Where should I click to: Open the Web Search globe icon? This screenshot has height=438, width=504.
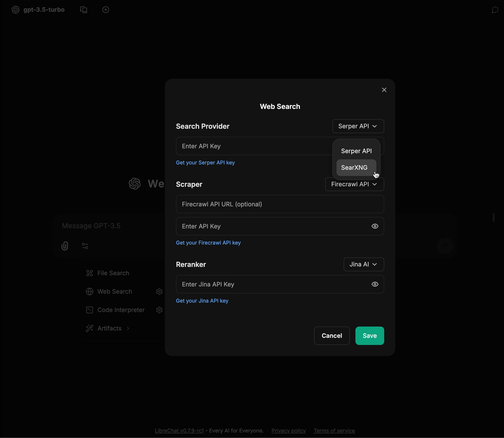pos(89,291)
